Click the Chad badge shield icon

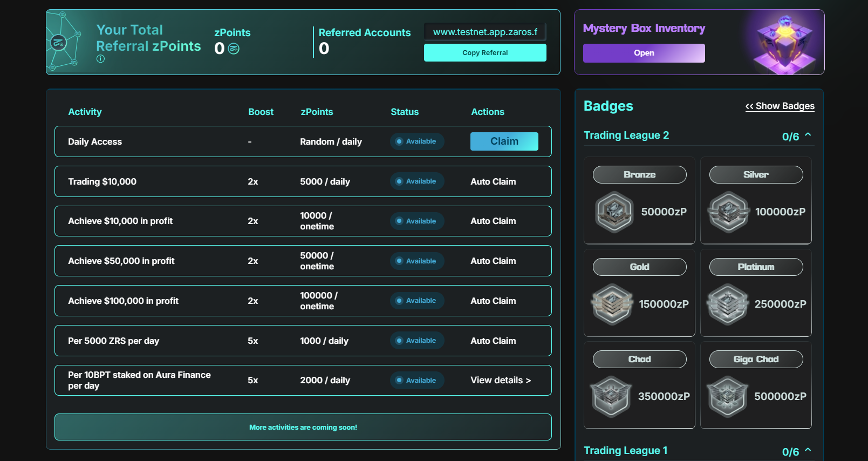[x=611, y=397]
